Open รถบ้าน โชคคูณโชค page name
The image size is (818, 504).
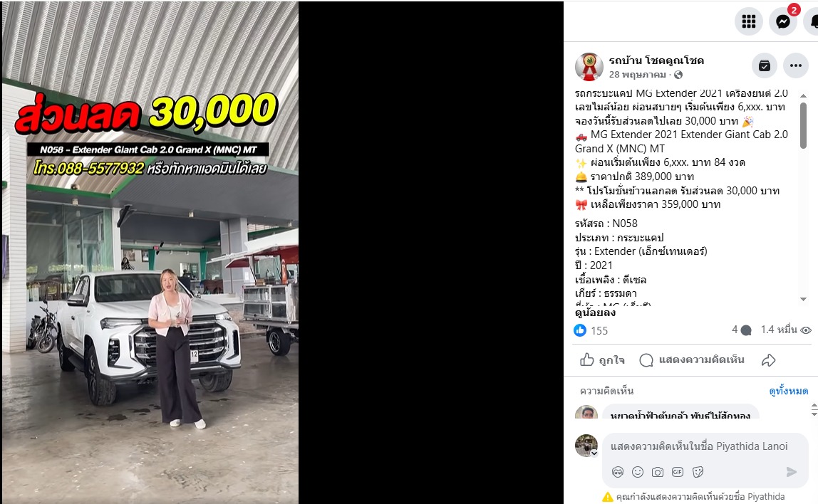click(x=656, y=61)
